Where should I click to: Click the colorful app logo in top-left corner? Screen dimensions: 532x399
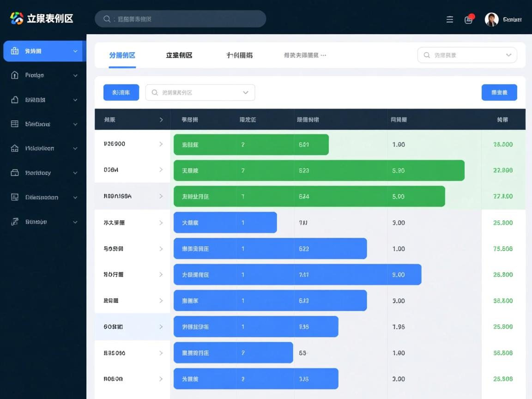[x=17, y=18]
